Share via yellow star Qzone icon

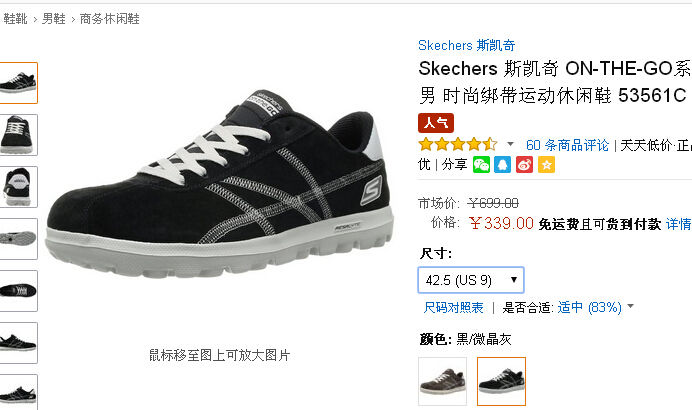coord(546,165)
